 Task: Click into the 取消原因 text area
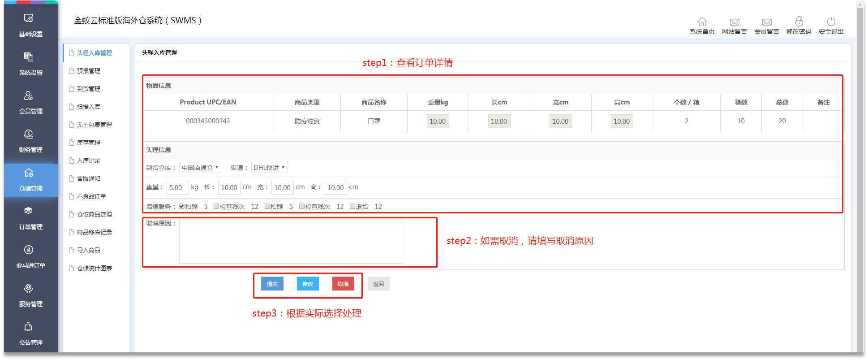291,241
